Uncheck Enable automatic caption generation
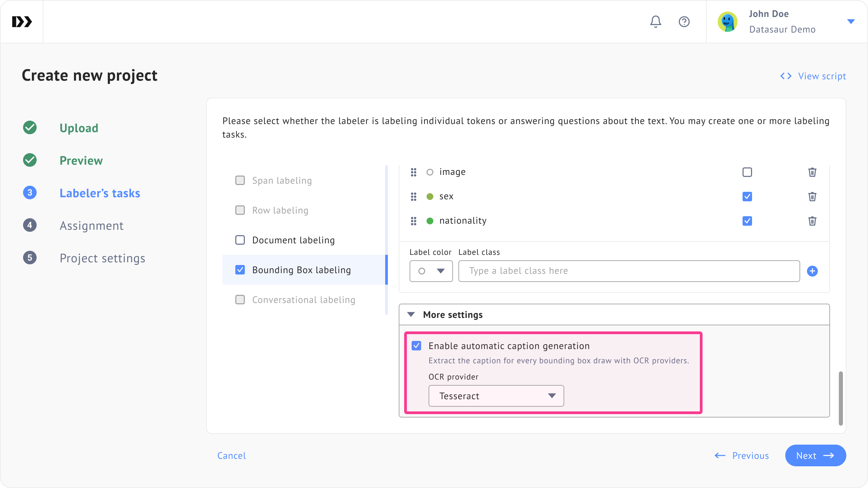868x488 pixels. click(416, 346)
